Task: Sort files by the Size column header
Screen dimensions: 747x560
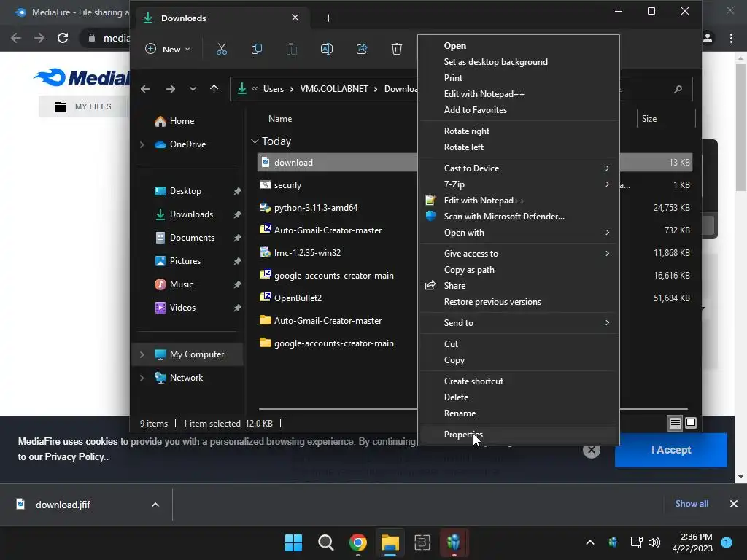Action: tap(649, 119)
